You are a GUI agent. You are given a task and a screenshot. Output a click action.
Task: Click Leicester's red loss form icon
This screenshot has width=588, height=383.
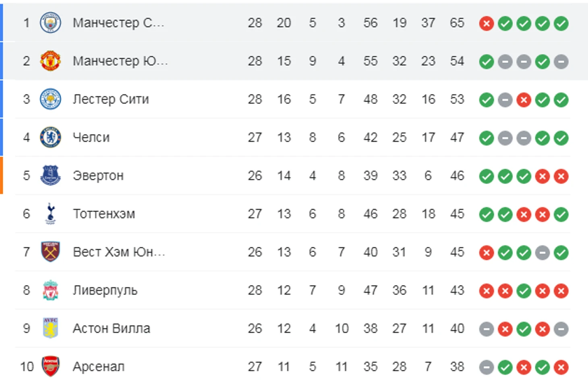(x=524, y=100)
